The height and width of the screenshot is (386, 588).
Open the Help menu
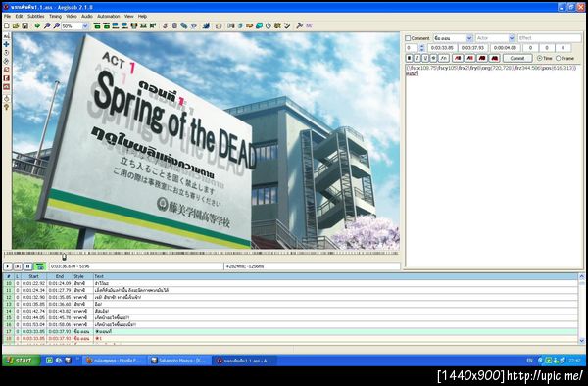pyautogui.click(x=142, y=16)
